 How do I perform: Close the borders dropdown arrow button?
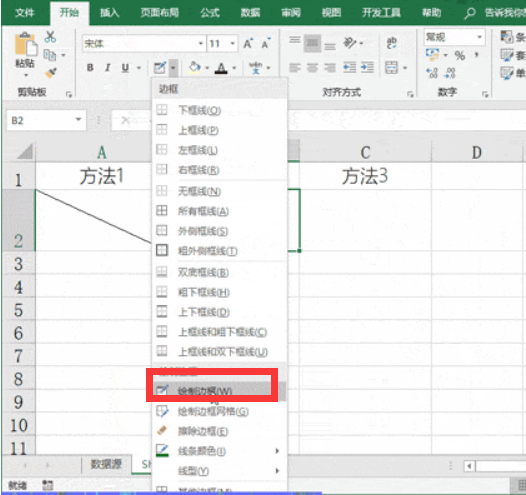173,68
